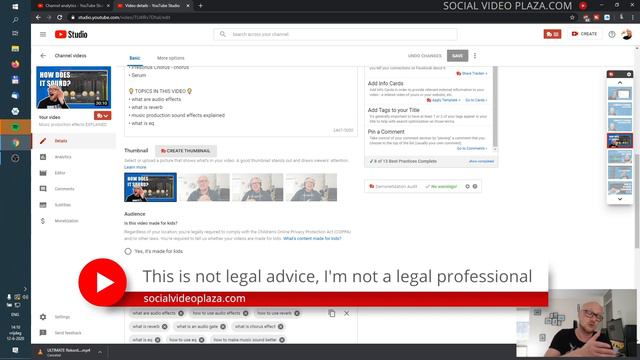Expand the download bar item chevron
640x360 pixels.
tap(100, 352)
